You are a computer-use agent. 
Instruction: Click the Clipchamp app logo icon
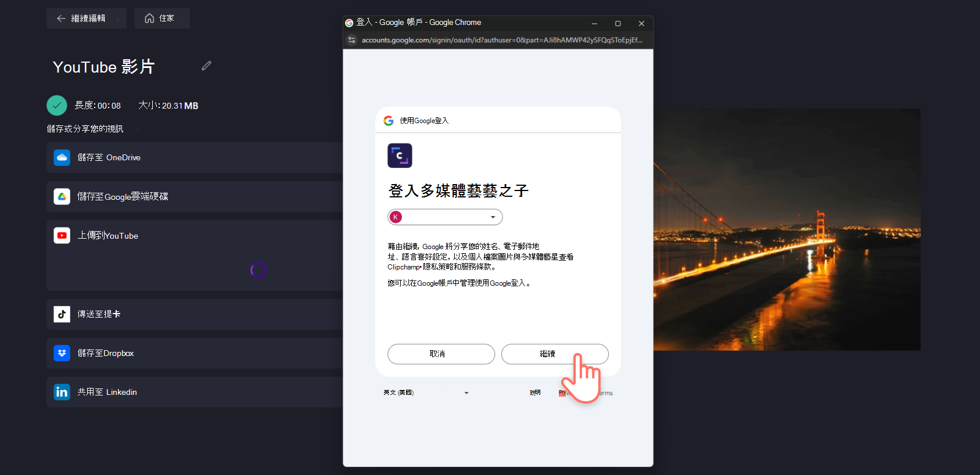tap(400, 156)
